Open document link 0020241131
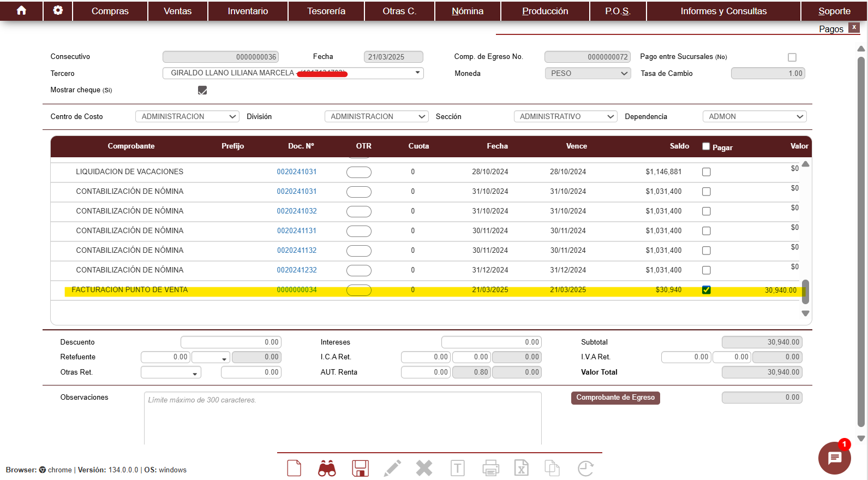 tap(297, 231)
